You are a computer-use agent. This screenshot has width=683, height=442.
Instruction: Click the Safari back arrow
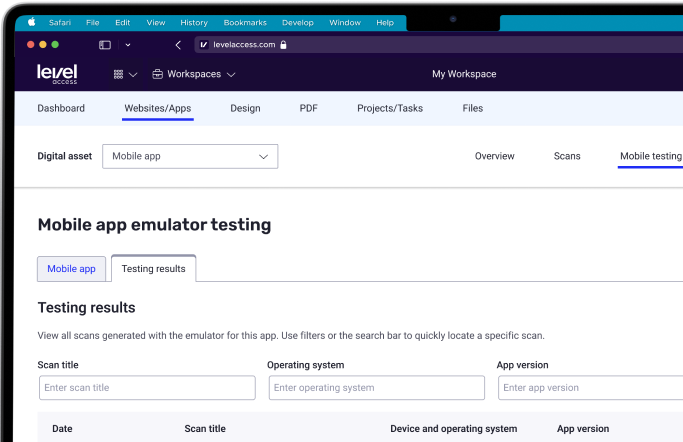point(178,45)
